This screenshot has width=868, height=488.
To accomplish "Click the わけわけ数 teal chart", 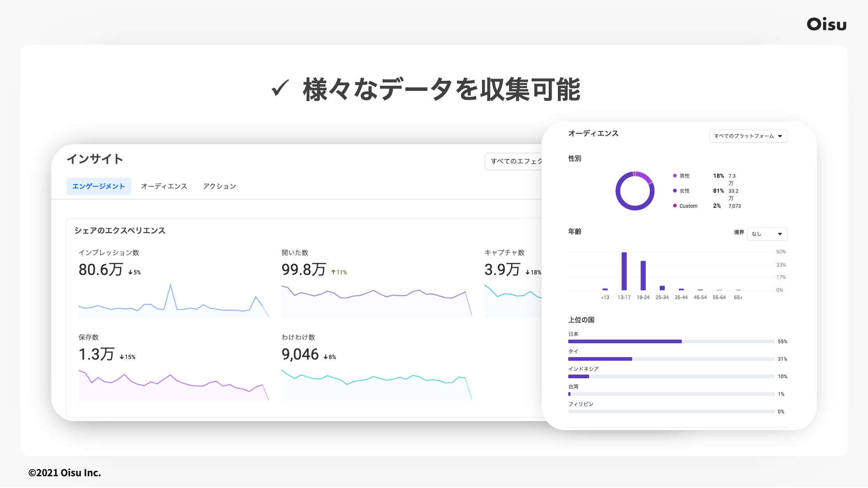I will tap(376, 385).
